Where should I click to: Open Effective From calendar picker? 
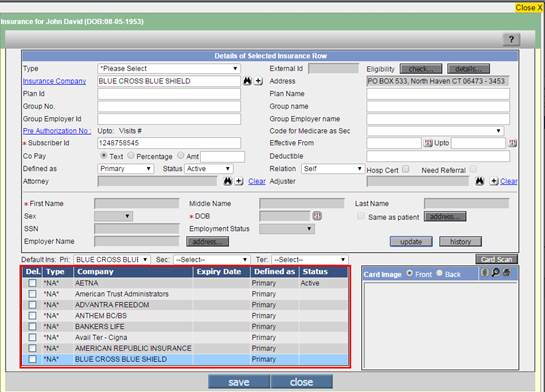(x=428, y=143)
